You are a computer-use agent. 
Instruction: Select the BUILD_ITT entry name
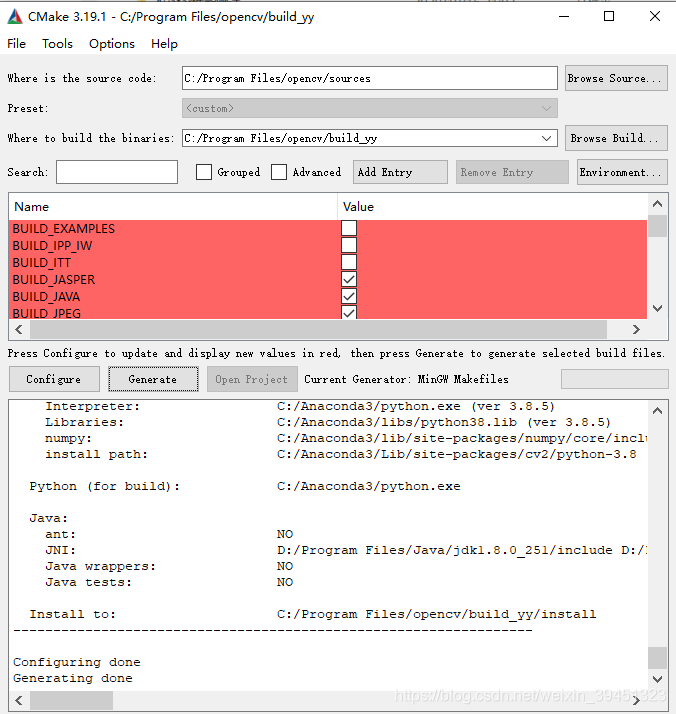(42, 263)
